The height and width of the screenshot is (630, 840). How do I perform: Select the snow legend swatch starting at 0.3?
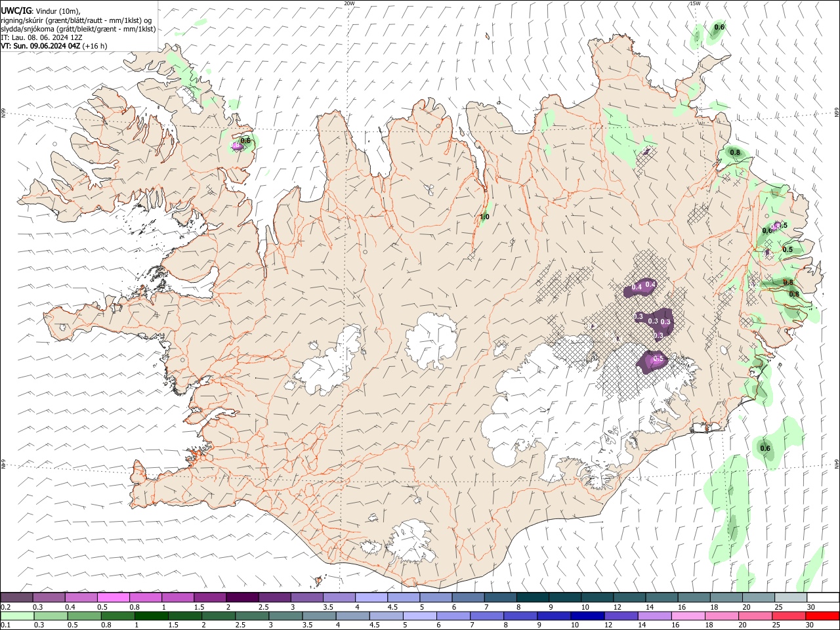49,597
